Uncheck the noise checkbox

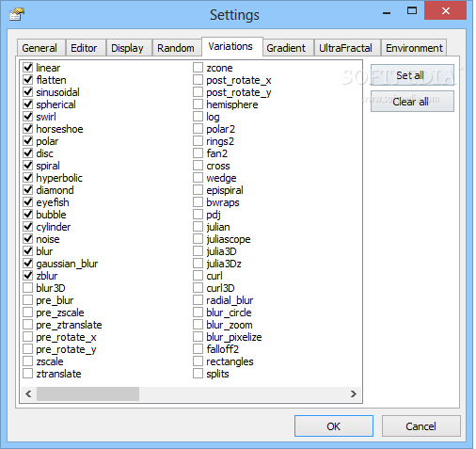[x=28, y=238]
